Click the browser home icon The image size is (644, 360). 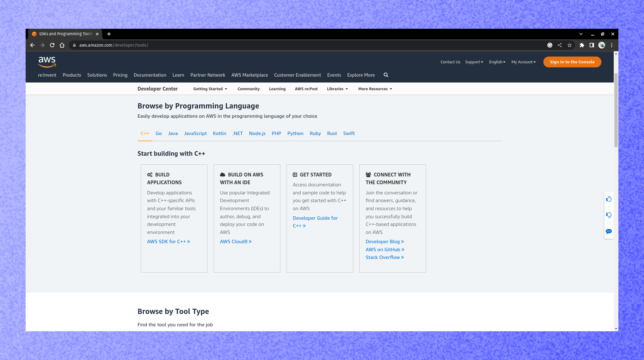point(62,45)
